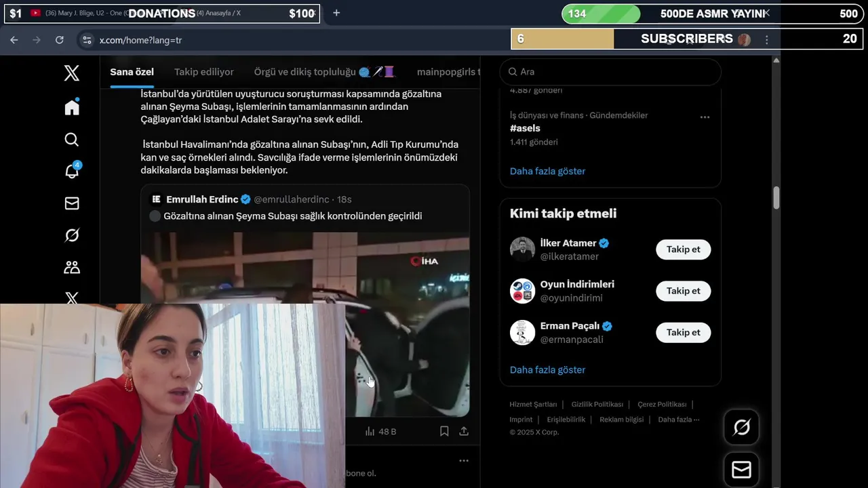The image size is (868, 488).
Task: Go back in browser
Action: point(14,40)
